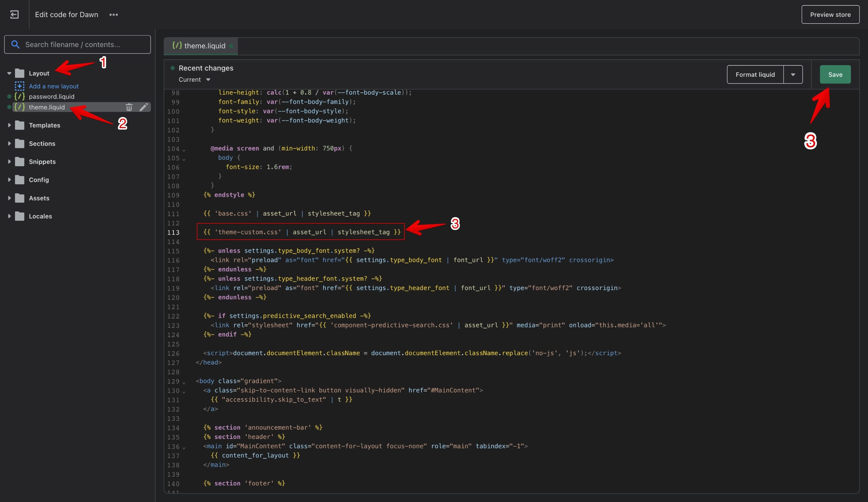Expand the Sections folder arrow

pyautogui.click(x=9, y=144)
